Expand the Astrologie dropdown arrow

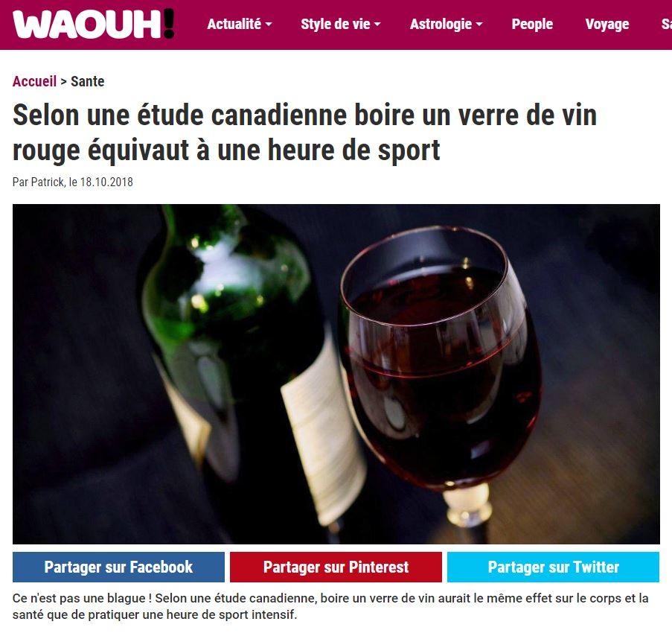click(479, 25)
